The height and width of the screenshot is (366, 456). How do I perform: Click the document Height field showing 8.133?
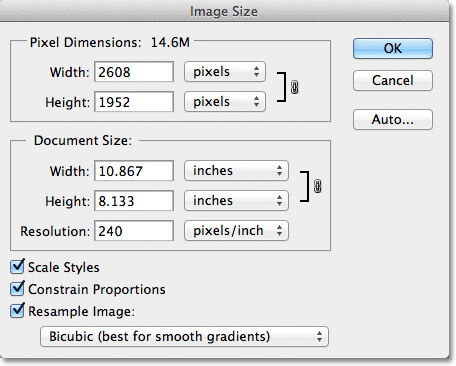click(134, 201)
